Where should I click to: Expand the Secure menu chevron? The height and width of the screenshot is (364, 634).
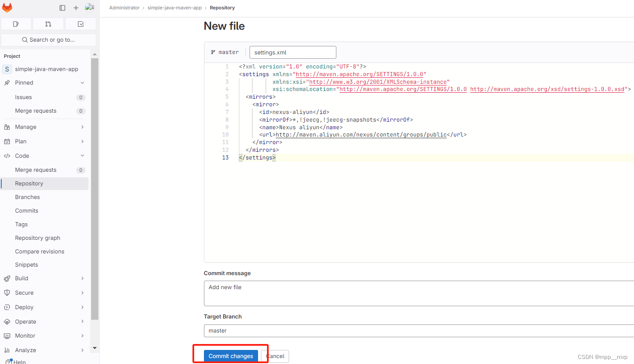tap(82, 293)
